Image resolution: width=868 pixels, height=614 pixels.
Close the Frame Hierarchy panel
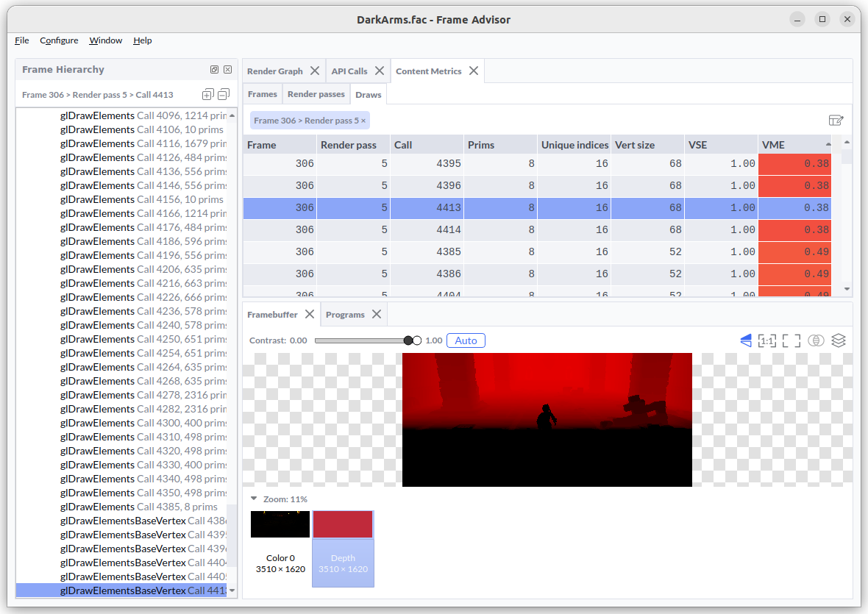coord(227,70)
